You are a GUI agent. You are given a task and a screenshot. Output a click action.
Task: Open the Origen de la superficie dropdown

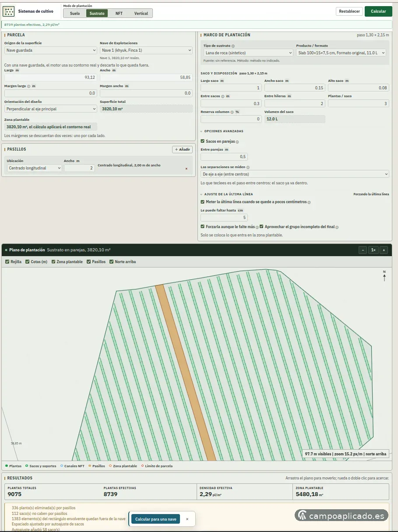(50, 50)
